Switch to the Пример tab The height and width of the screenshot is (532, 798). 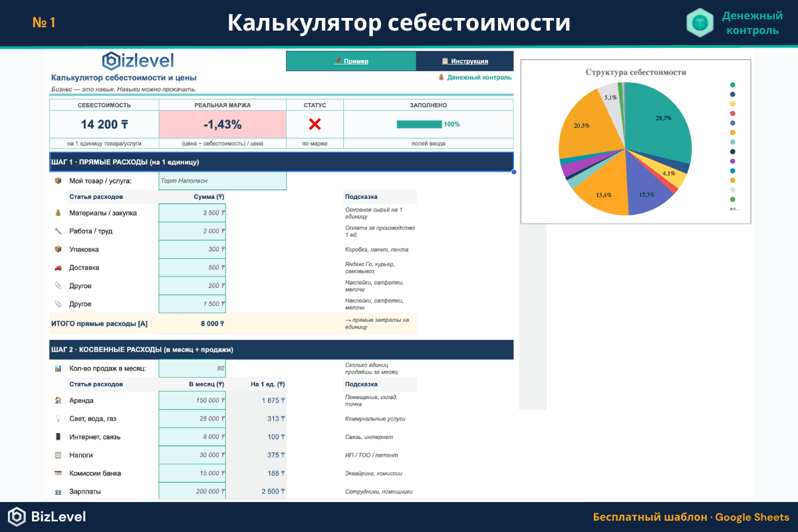pos(350,61)
